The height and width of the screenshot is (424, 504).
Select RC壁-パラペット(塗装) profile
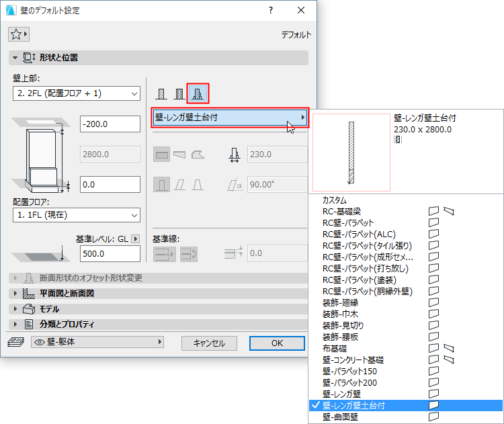coord(406,280)
